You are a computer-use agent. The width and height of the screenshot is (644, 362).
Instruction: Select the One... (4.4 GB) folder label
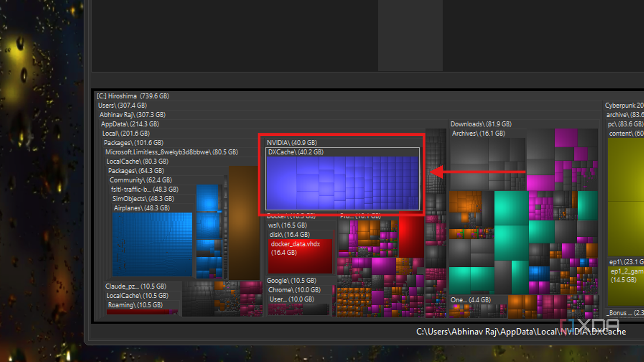coord(471,300)
